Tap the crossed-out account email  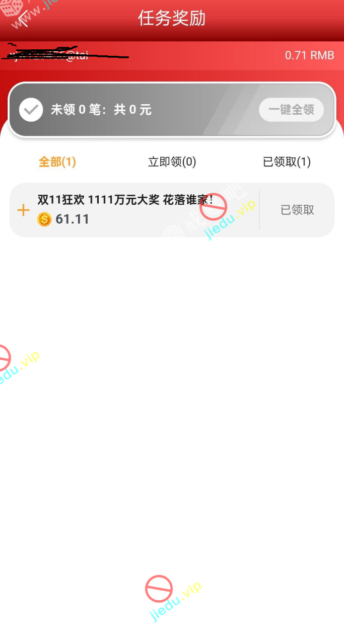tap(65, 53)
